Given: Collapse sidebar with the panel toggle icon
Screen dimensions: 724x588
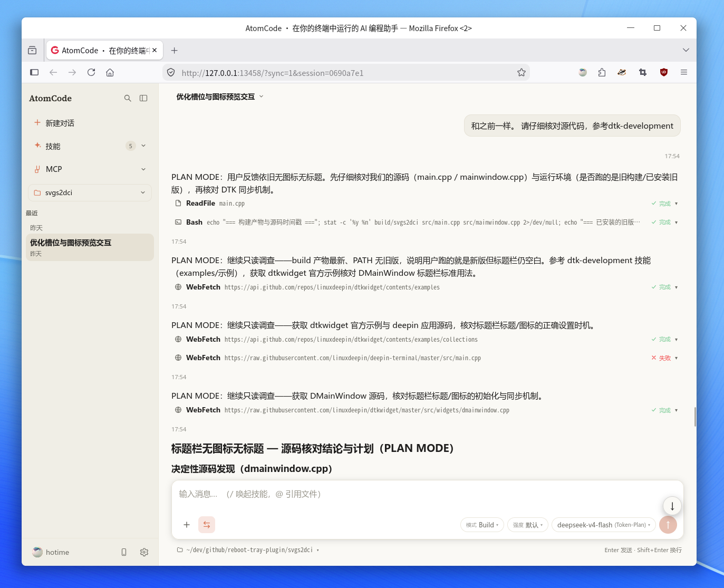Looking at the screenshot, I should [143, 98].
